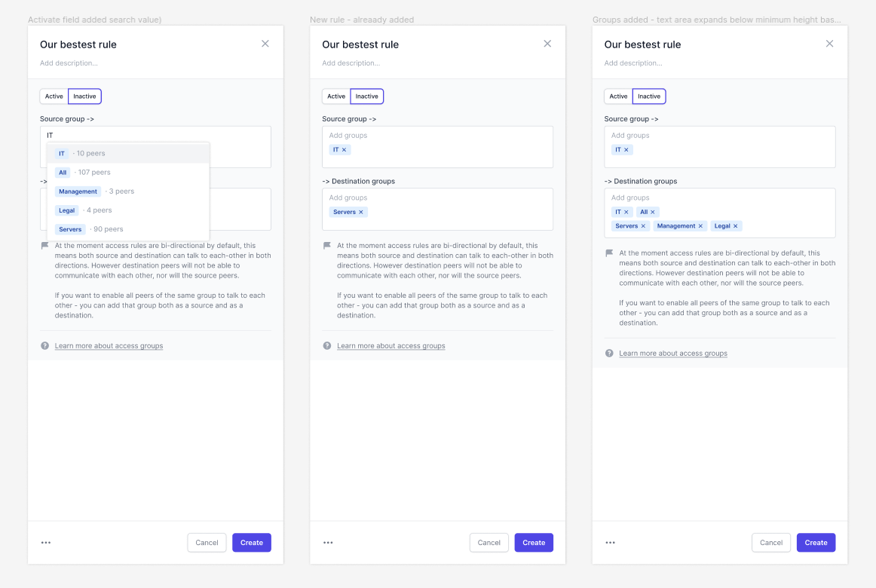Click the three-dots more icon in the leftmost dialog
This screenshot has height=588, width=876.
click(x=46, y=542)
